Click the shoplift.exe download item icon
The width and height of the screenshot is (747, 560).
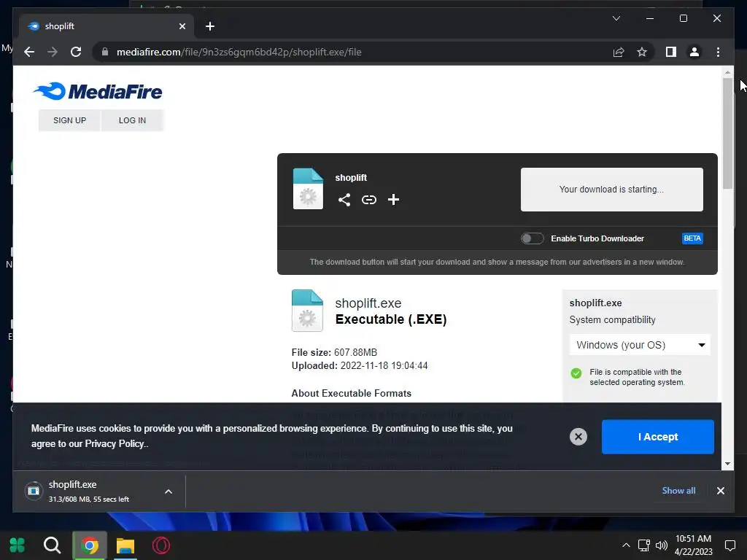click(x=34, y=491)
